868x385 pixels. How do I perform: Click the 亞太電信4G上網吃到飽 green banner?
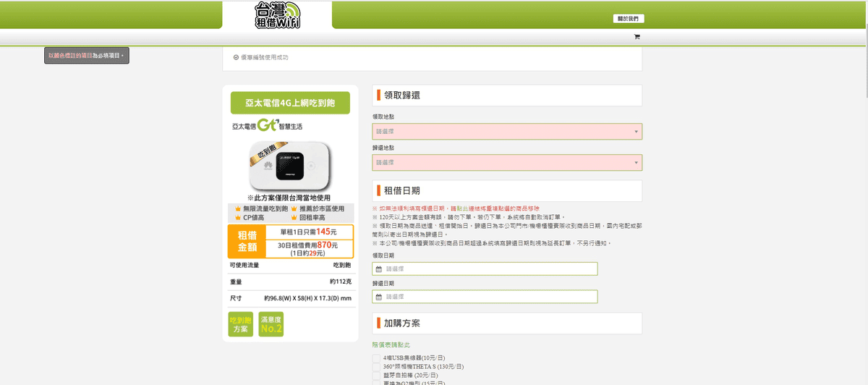coord(290,103)
